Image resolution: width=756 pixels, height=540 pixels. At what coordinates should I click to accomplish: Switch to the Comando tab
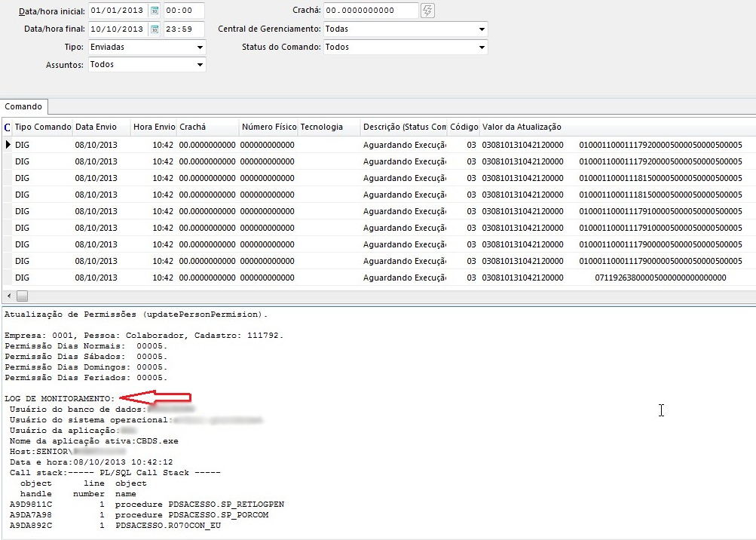point(23,107)
